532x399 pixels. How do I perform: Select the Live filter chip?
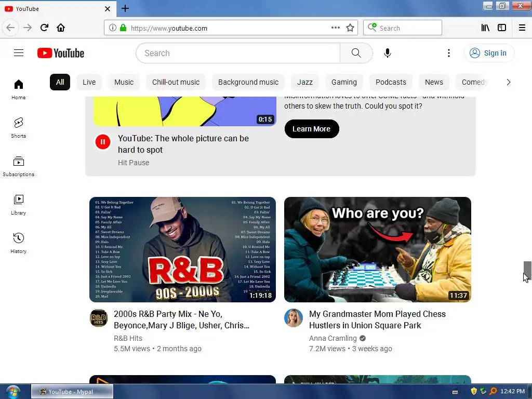coord(89,82)
